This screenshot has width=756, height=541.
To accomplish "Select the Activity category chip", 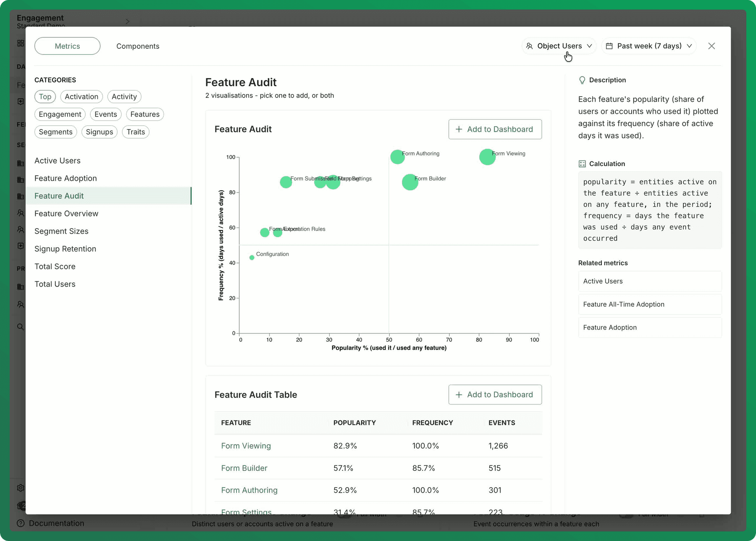I will [124, 97].
